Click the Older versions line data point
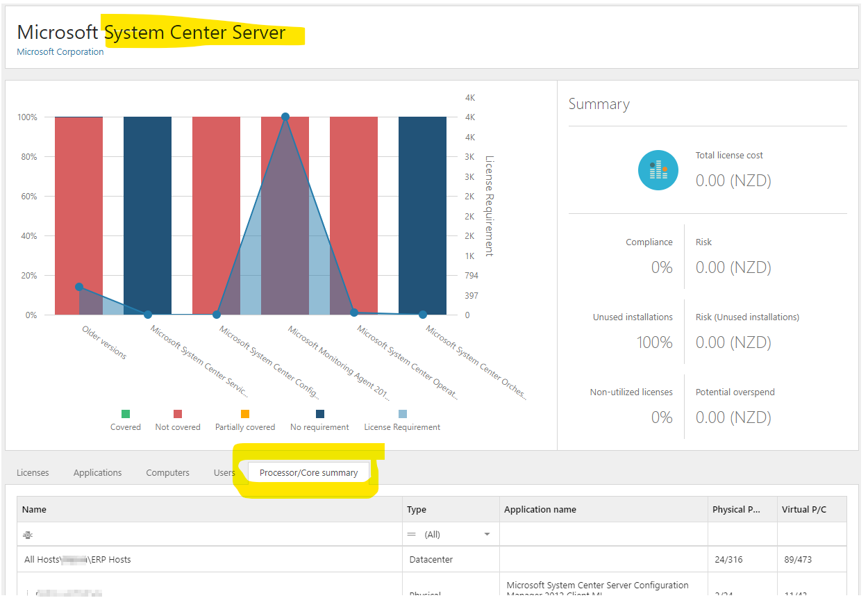The height and width of the screenshot is (614, 868). [x=78, y=287]
